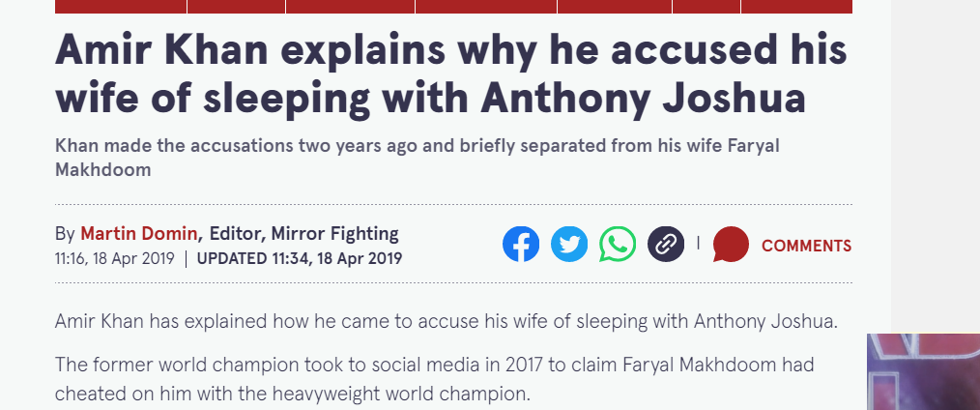
Task: Select rightmost red navigation bar tab
Action: 797,6
